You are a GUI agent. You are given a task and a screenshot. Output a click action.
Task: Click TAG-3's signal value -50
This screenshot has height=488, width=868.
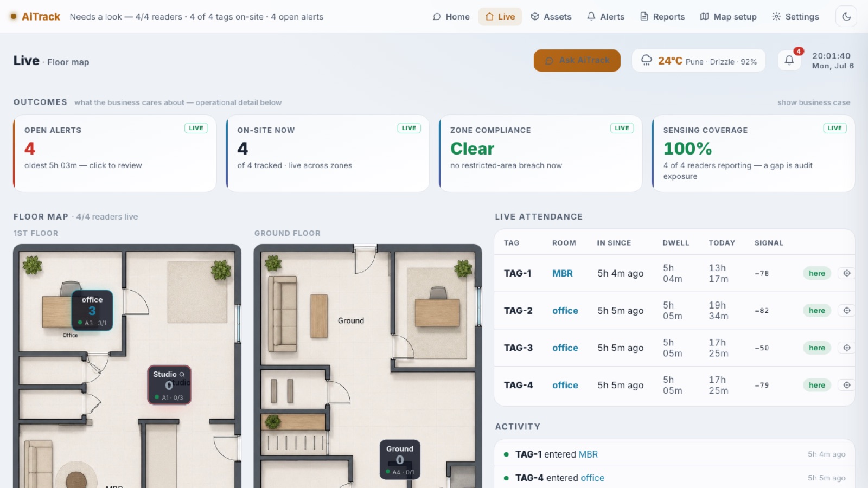(762, 348)
